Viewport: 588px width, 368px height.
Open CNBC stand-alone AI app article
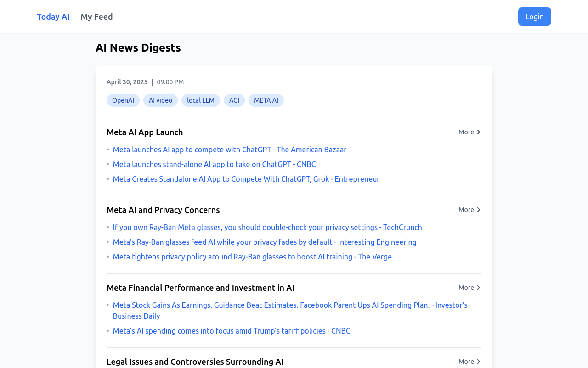(215, 164)
